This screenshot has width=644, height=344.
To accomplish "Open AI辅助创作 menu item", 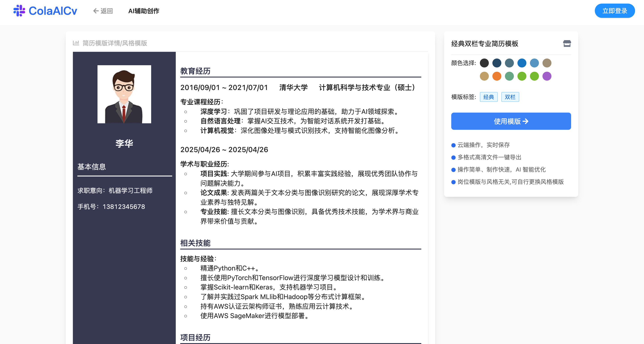I will [144, 11].
